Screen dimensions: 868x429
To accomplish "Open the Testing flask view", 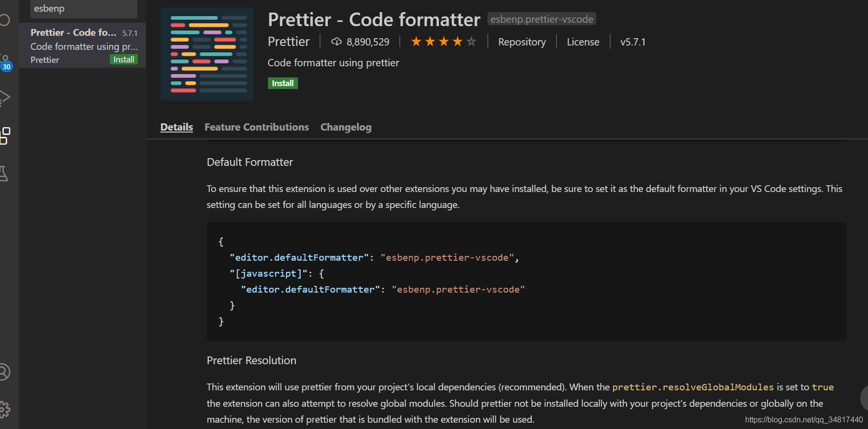I will tap(4, 174).
